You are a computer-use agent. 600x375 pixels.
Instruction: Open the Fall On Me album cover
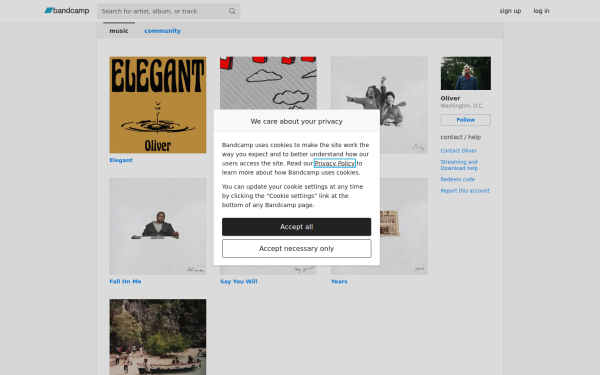158,226
